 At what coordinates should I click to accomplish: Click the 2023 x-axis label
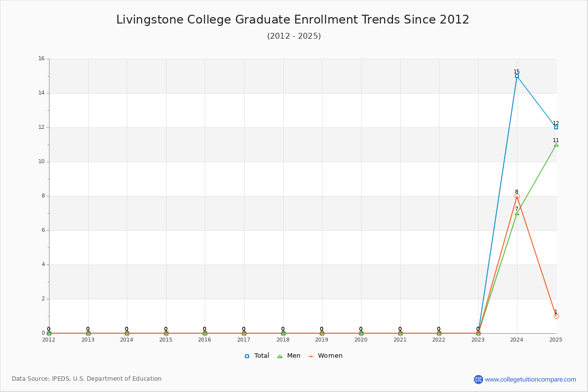pos(478,339)
